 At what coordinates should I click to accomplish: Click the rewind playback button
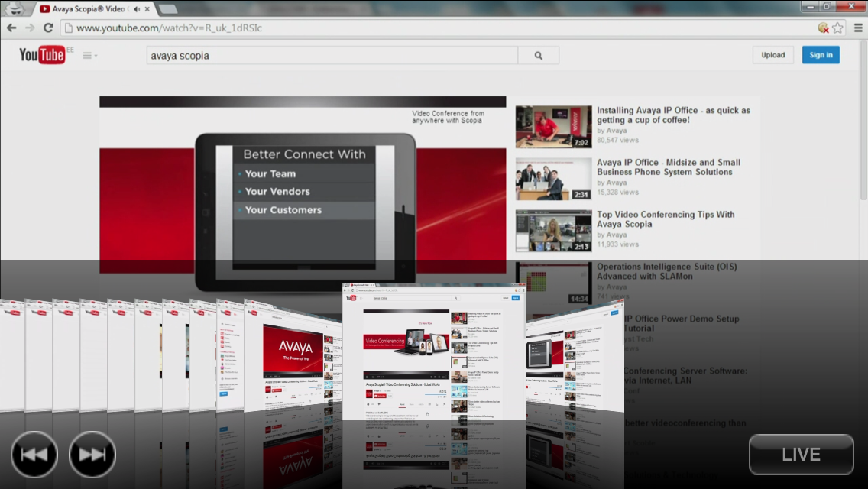tap(34, 455)
